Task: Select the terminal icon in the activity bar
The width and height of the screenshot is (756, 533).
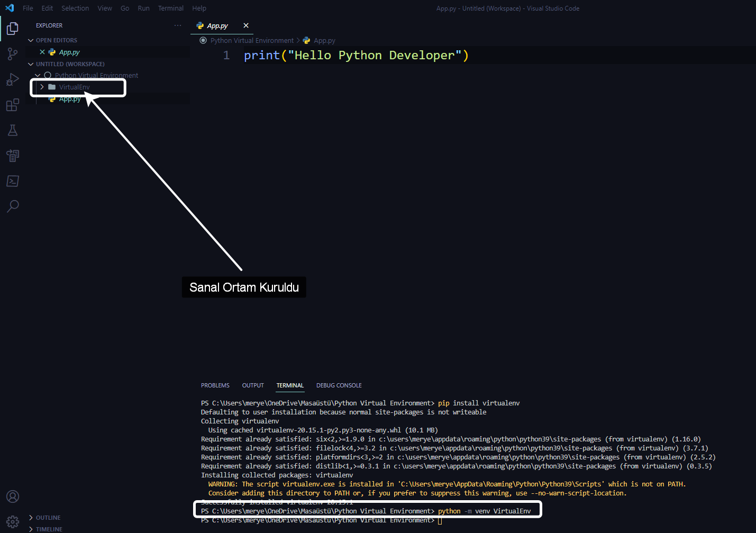Action: click(x=12, y=180)
